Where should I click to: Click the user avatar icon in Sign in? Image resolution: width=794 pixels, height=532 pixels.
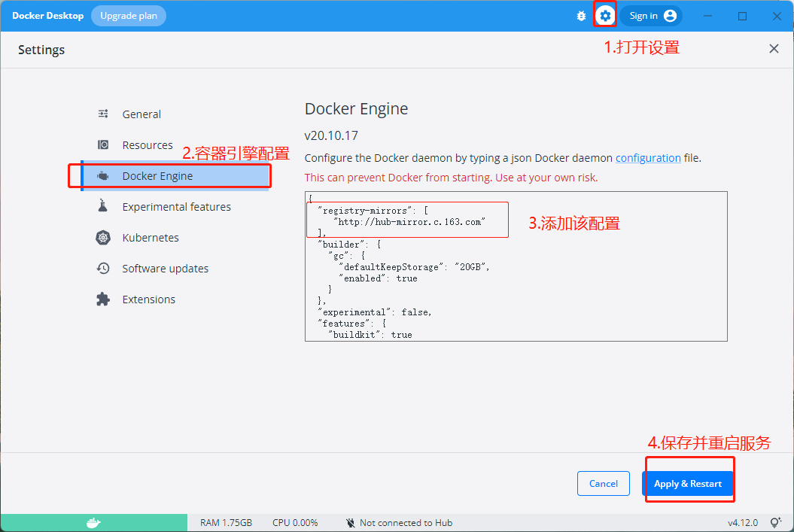click(x=670, y=16)
